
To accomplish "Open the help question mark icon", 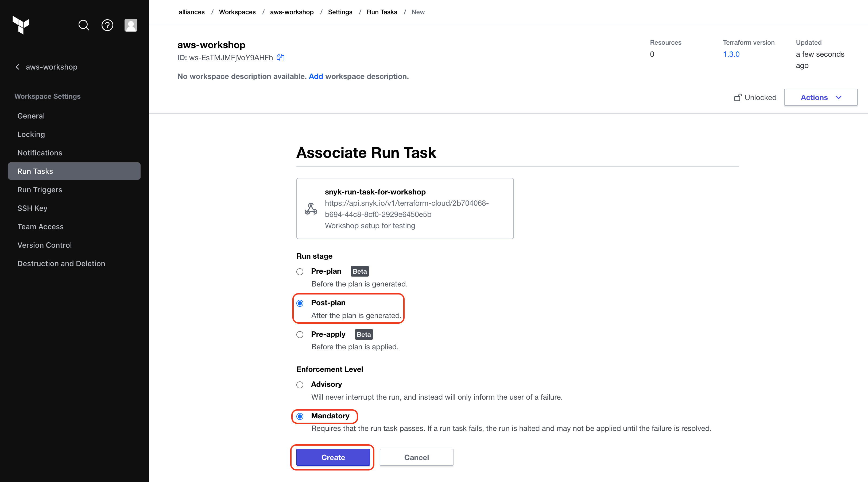I will click(x=107, y=25).
